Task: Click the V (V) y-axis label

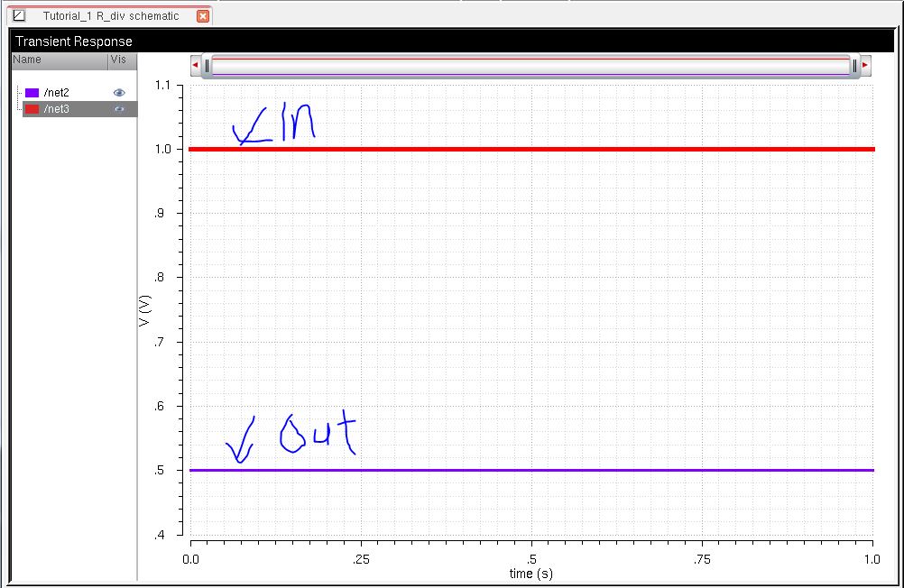Action: [144, 311]
